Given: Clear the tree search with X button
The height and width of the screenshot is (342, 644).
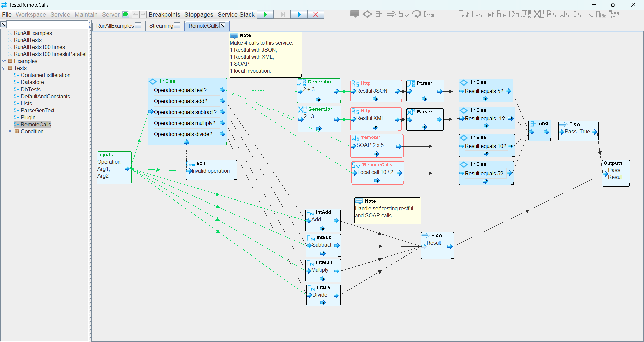Looking at the screenshot, I should [3, 24].
